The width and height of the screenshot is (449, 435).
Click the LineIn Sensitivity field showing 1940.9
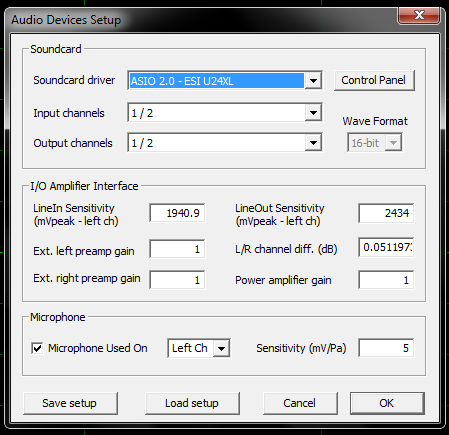(x=177, y=213)
